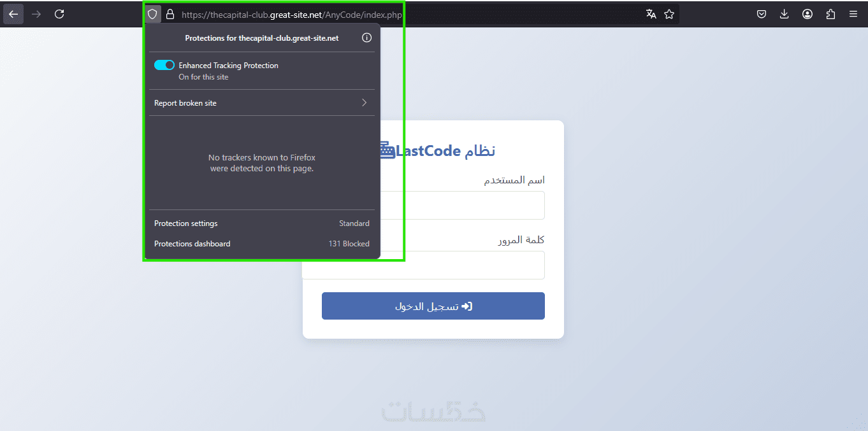Open the downloads arrow icon
Screen dimensions: 868x431
tap(785, 14)
